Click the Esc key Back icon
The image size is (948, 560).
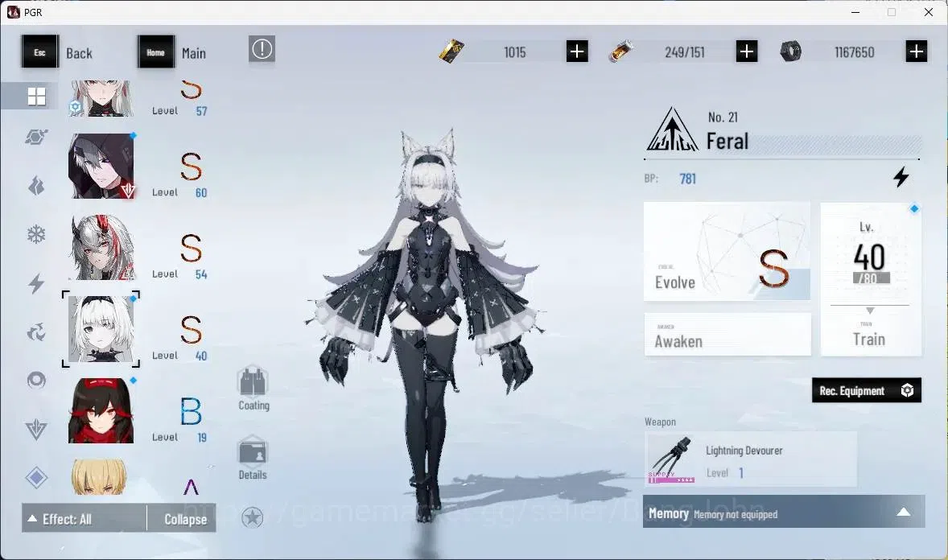click(40, 52)
